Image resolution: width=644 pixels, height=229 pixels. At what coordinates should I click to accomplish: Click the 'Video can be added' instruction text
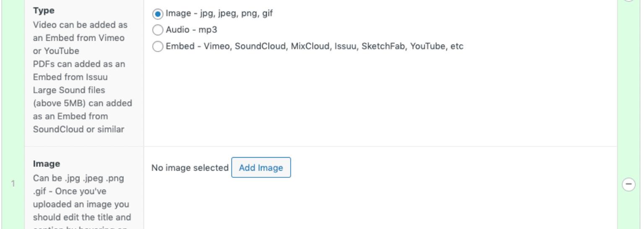point(80,25)
